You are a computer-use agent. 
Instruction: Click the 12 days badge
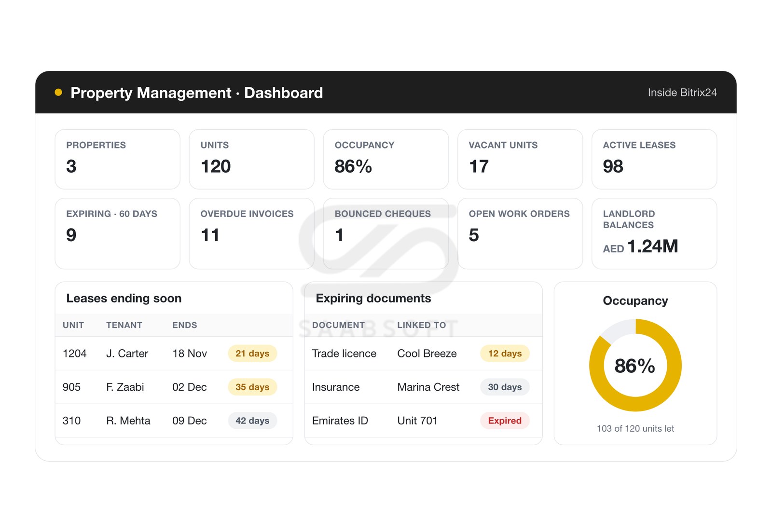pyautogui.click(x=505, y=354)
